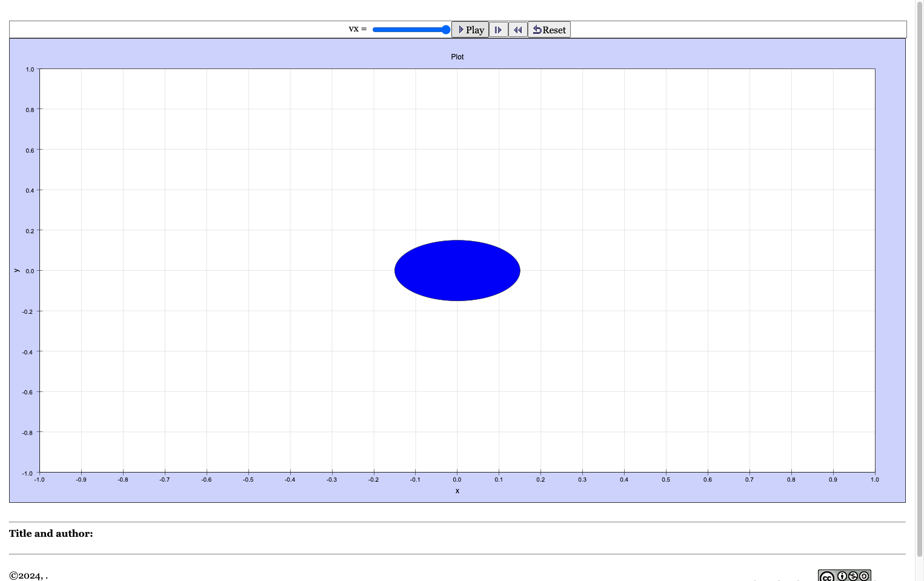
Task: Click the 'Title and author:' heading
Action: [51, 534]
